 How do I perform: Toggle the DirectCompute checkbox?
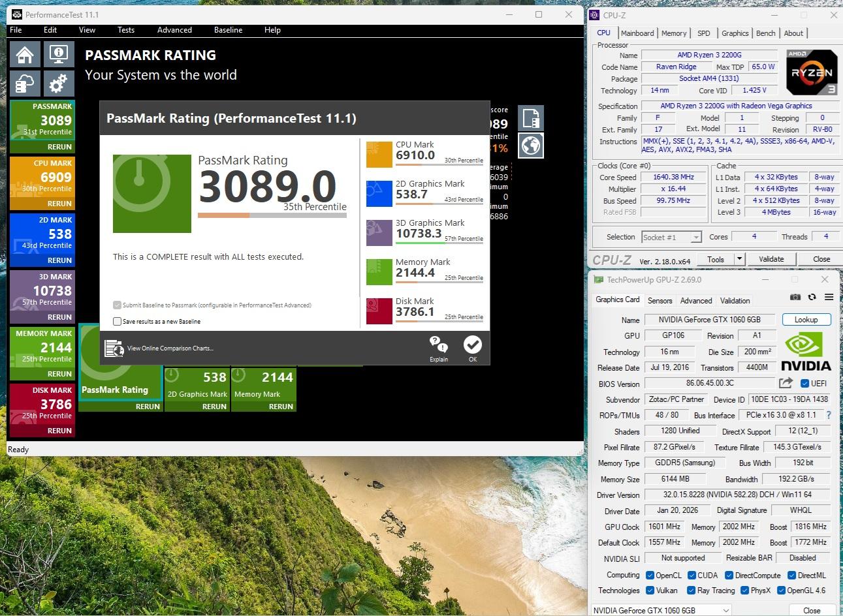pyautogui.click(x=729, y=576)
